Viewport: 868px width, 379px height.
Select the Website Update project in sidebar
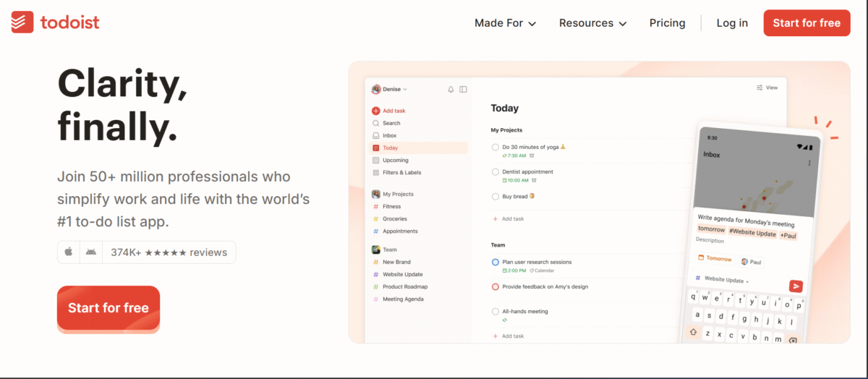(x=402, y=274)
